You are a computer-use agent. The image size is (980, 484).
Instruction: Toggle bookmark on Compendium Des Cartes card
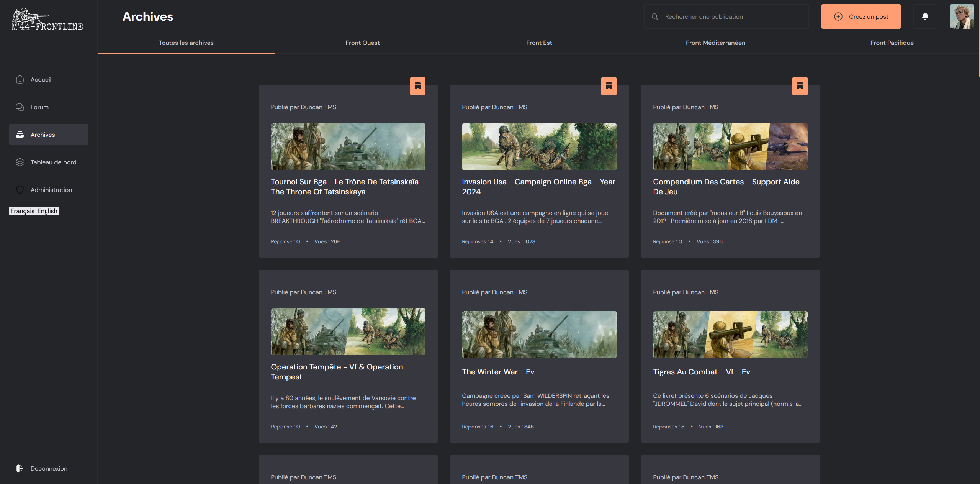click(x=800, y=86)
